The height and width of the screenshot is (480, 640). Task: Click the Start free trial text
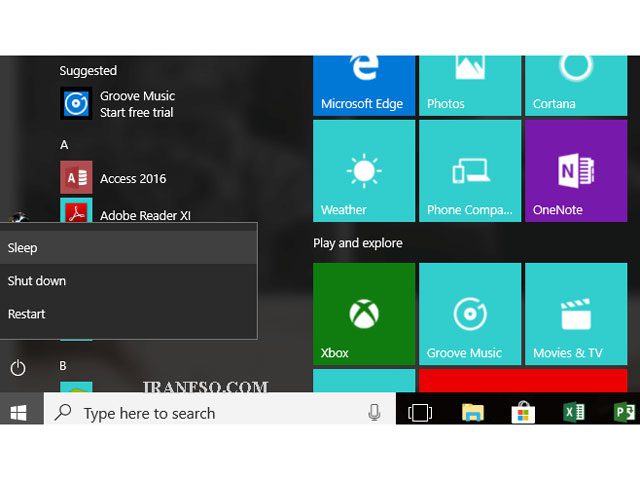point(137,113)
